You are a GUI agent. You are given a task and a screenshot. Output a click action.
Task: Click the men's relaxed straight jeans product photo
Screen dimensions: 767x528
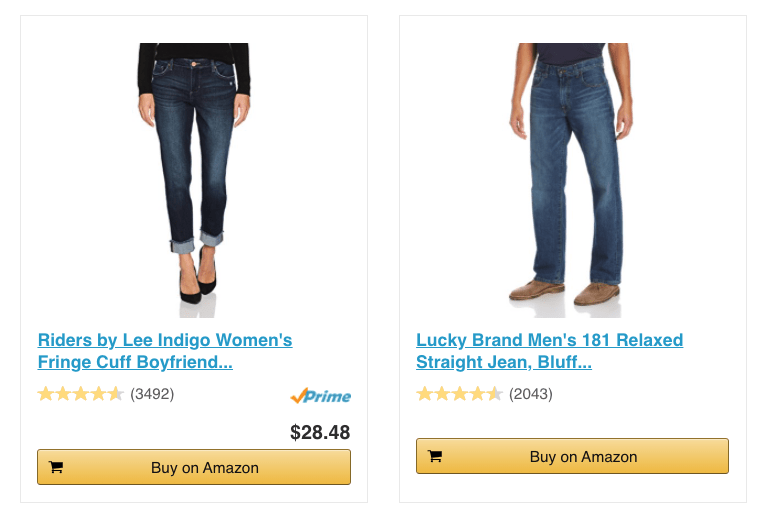point(571,175)
